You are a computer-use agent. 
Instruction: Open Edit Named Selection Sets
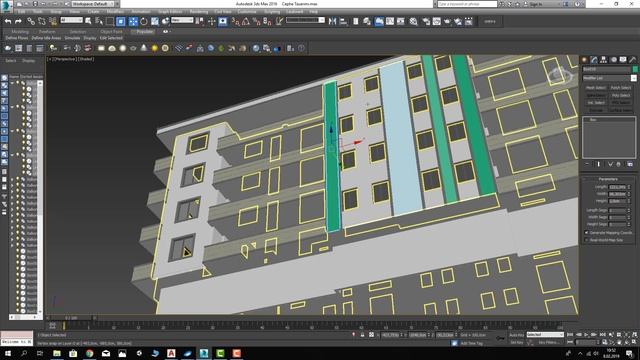click(279, 21)
